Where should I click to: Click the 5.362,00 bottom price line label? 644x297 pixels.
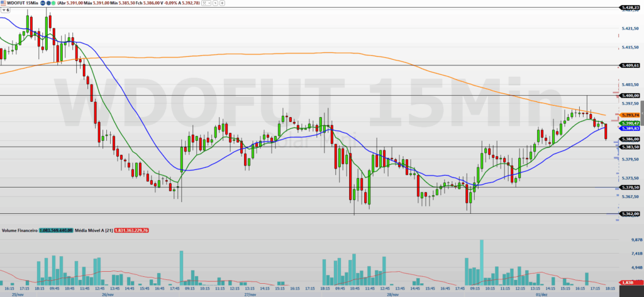click(629, 214)
